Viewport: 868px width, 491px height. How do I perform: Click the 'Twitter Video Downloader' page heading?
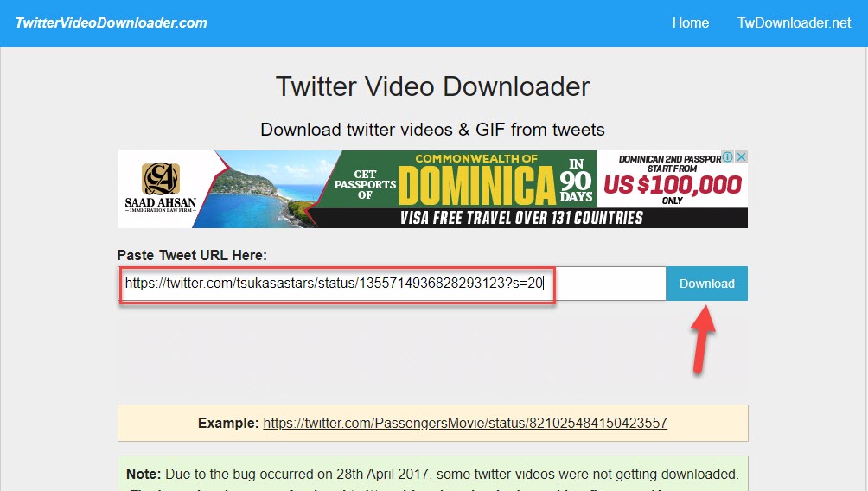tap(432, 86)
